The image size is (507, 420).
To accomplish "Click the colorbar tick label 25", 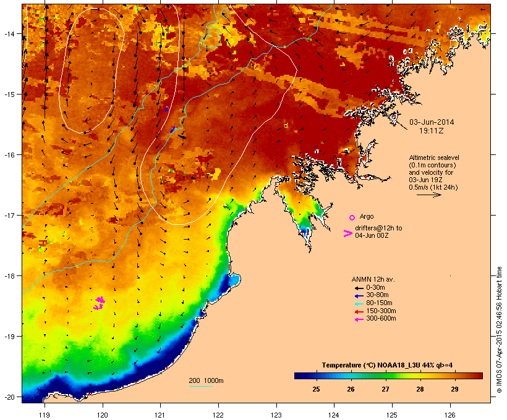I will point(316,389).
